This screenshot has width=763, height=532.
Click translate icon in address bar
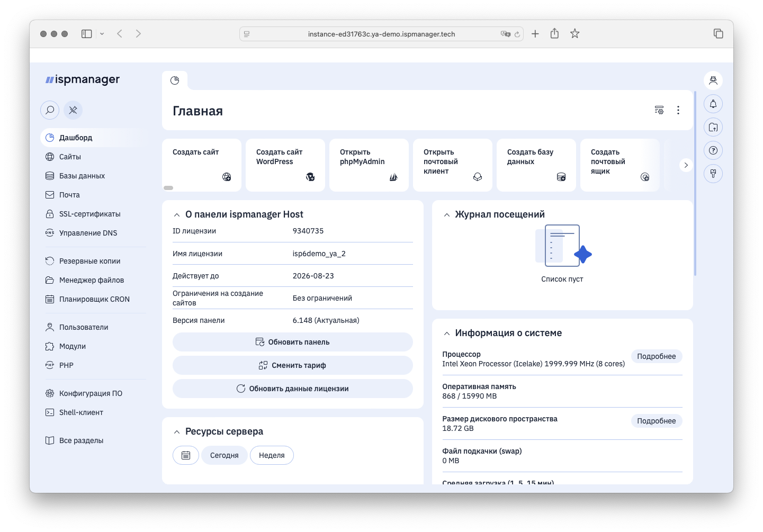coord(506,34)
